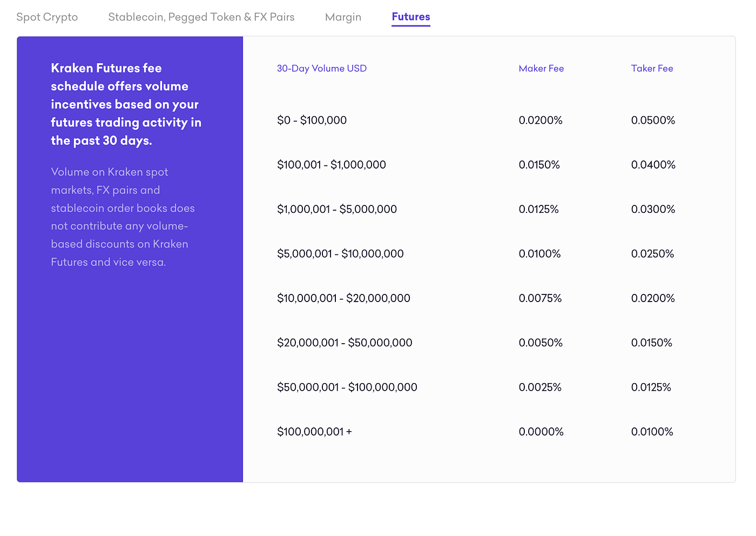Click the paragraph about Kraken spot markets volume

(123, 217)
